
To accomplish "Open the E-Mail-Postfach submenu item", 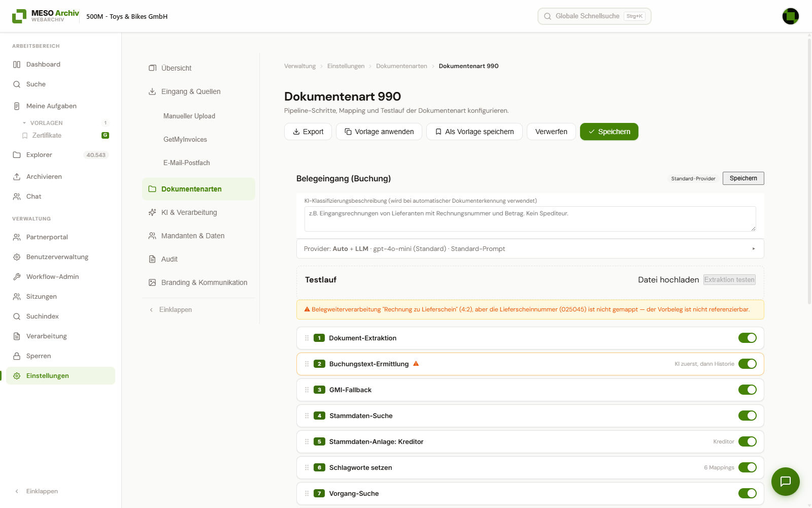I will tap(187, 163).
